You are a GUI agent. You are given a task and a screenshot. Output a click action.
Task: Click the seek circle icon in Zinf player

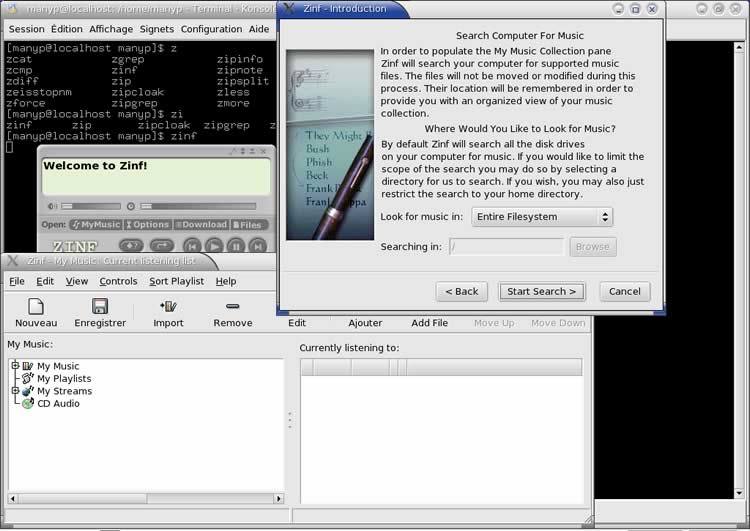(131, 206)
